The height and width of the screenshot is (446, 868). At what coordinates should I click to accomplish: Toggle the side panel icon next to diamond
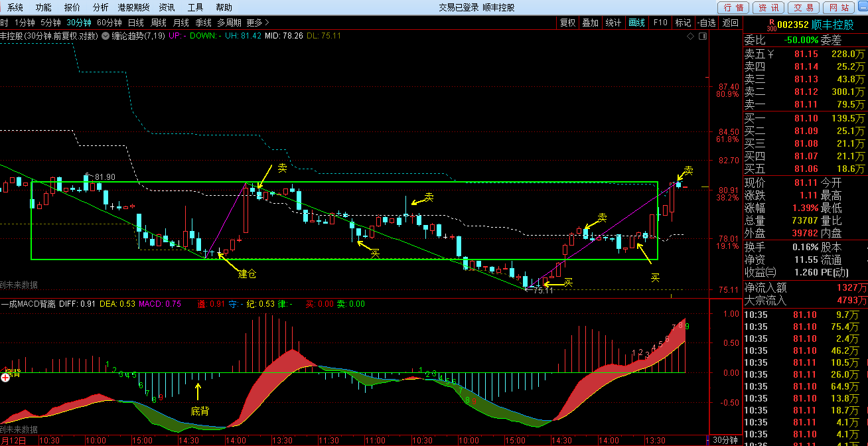pos(703,36)
